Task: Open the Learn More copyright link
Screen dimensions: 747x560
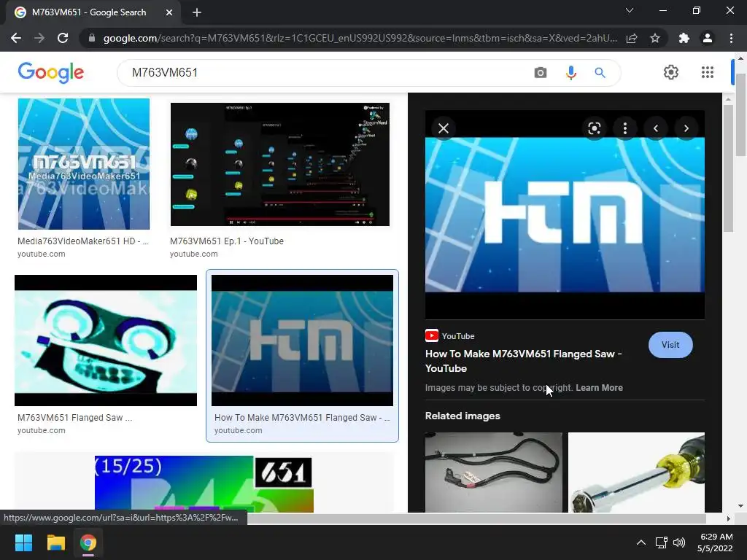Action: (599, 388)
